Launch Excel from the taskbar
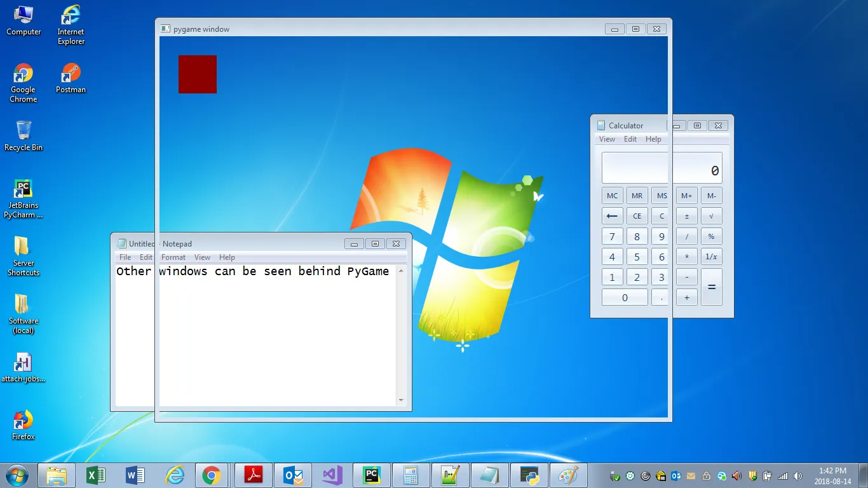Viewport: 868px width, 488px height. [96, 475]
